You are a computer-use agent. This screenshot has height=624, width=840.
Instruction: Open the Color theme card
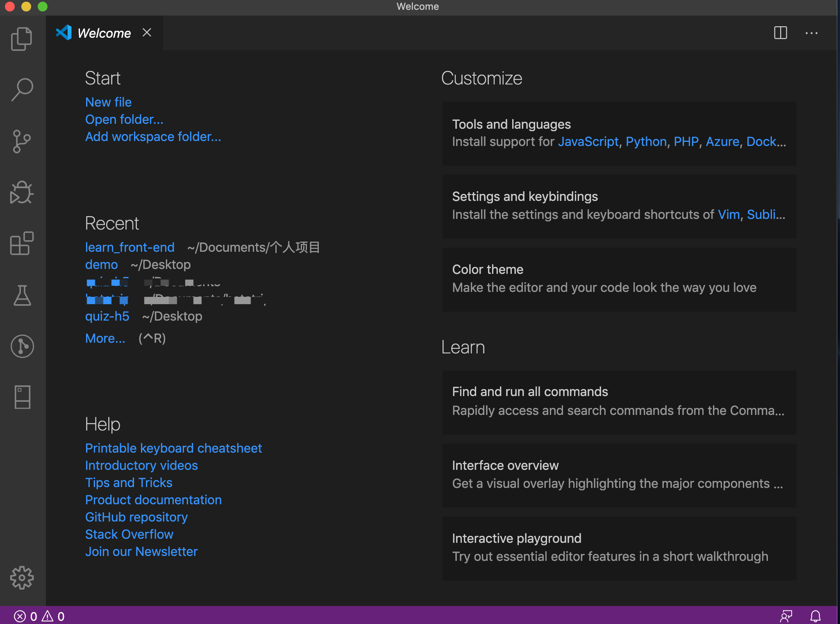click(619, 279)
